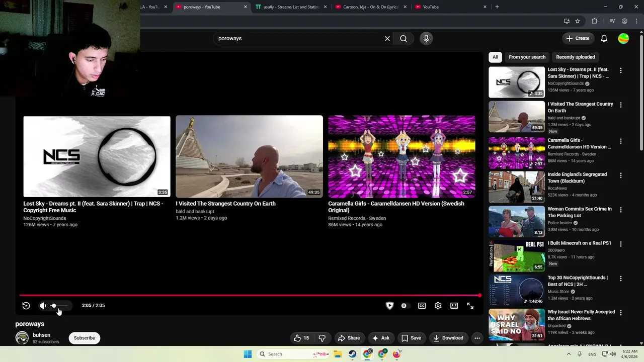
Task: Select the All filter chip
Action: tap(495, 57)
